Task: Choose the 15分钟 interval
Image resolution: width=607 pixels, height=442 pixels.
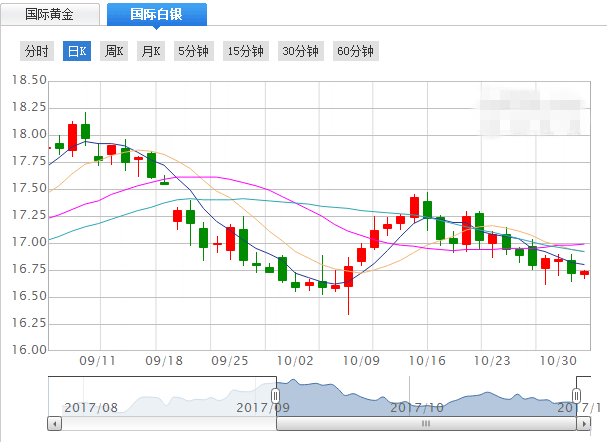Action: pyautogui.click(x=245, y=51)
